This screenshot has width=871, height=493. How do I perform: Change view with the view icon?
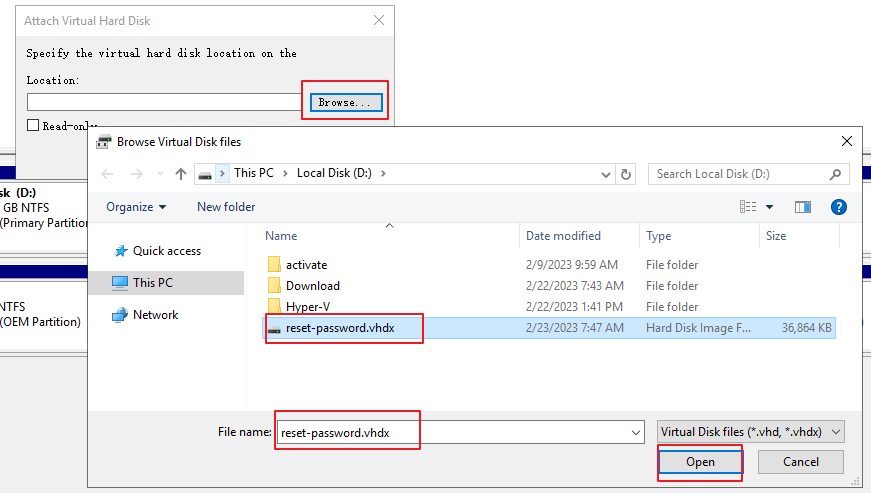pos(748,207)
